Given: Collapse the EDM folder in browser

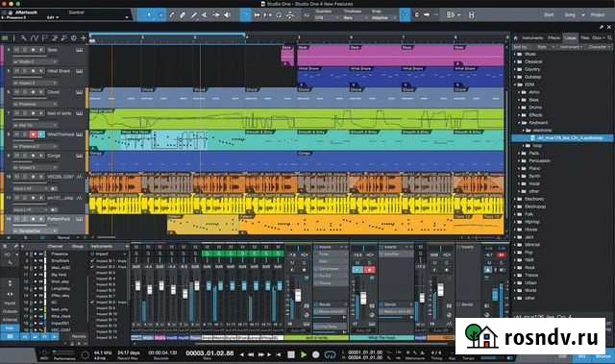Looking at the screenshot, I should point(515,85).
